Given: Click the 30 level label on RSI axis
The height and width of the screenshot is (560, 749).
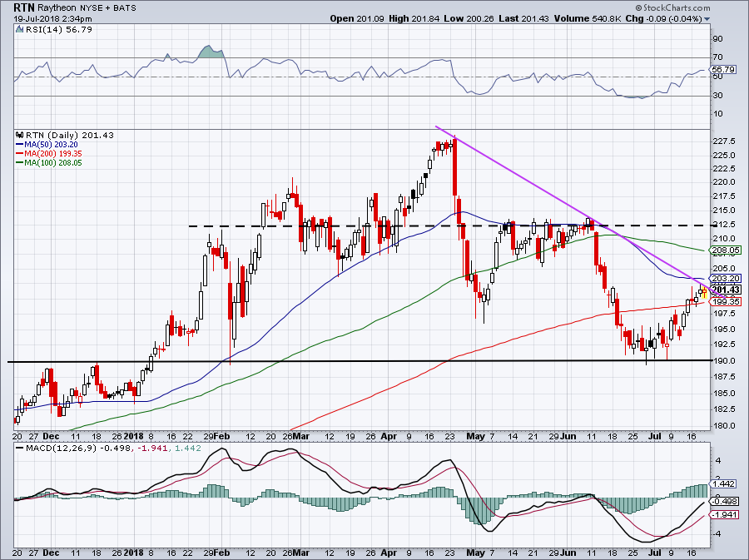Looking at the screenshot, I should click(717, 96).
